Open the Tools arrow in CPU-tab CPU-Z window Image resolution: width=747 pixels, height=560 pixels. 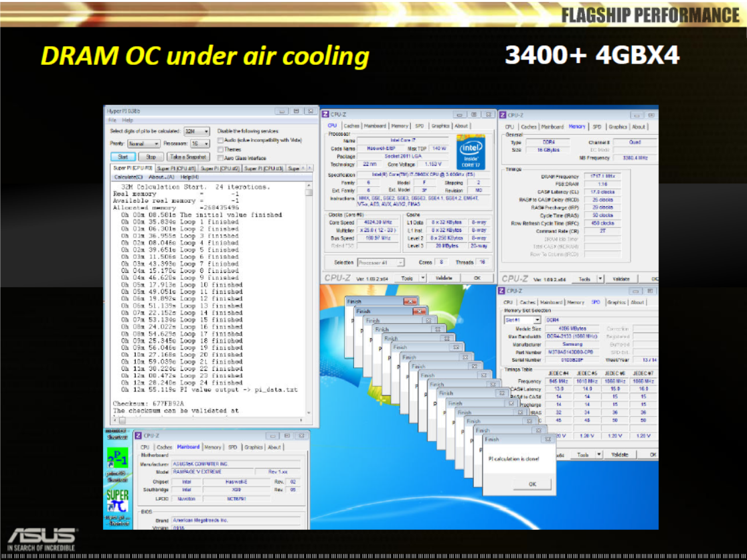point(422,278)
